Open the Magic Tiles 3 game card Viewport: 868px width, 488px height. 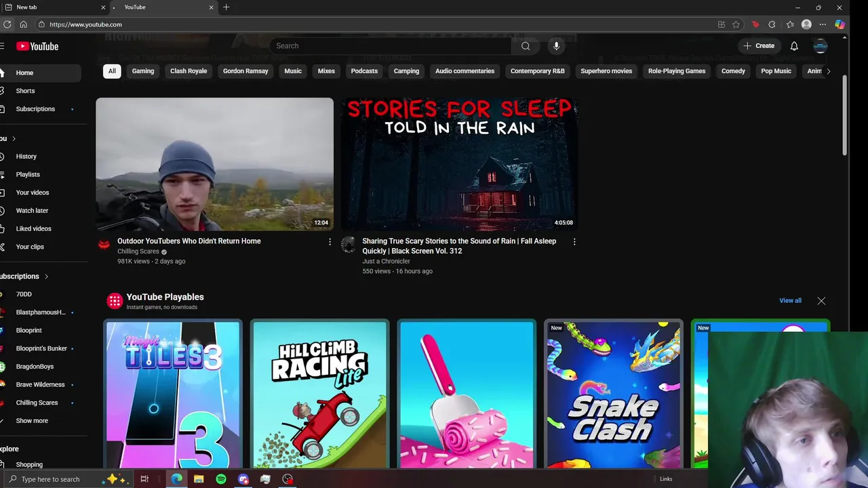click(x=173, y=394)
